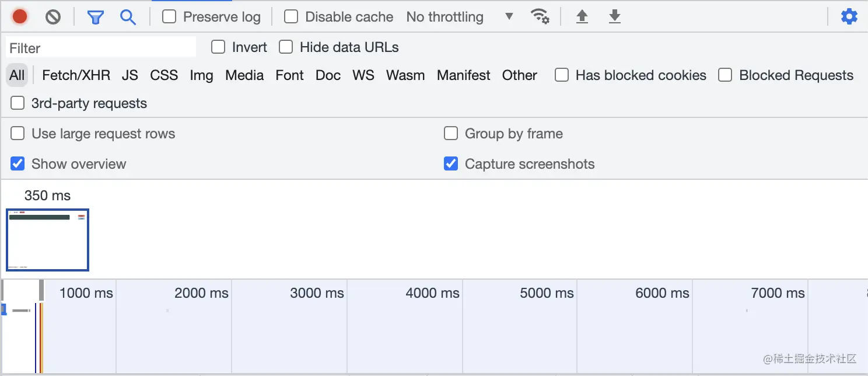The height and width of the screenshot is (376, 868).
Task: Select the 350 ms screenshot thumbnail
Action: coord(47,239)
